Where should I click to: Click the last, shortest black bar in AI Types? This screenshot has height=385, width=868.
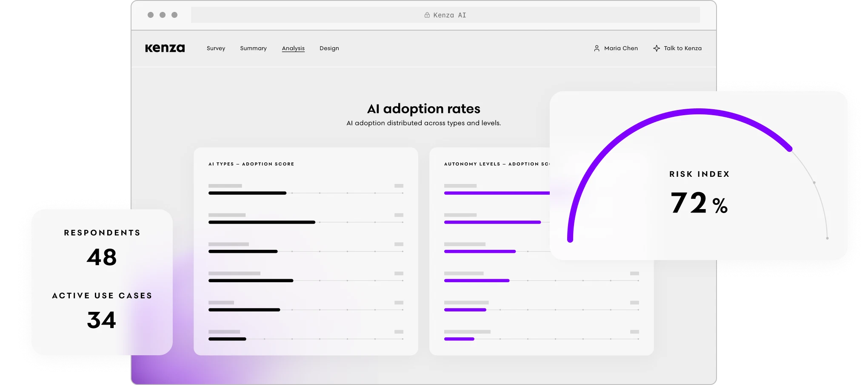[227, 339]
